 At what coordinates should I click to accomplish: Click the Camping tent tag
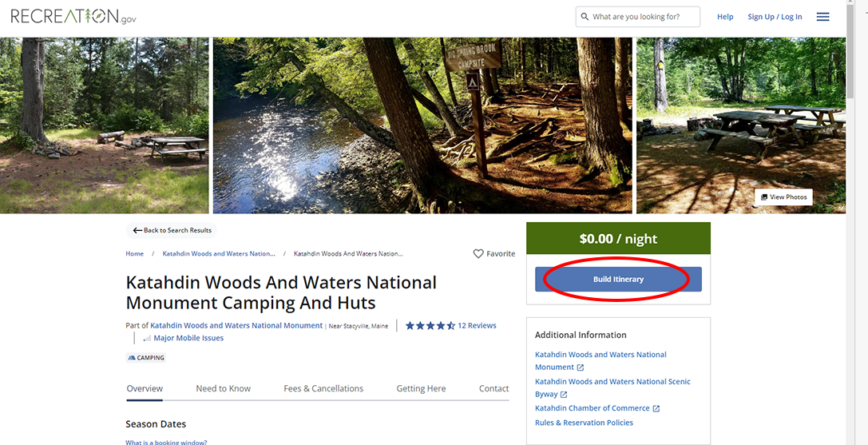click(x=146, y=358)
